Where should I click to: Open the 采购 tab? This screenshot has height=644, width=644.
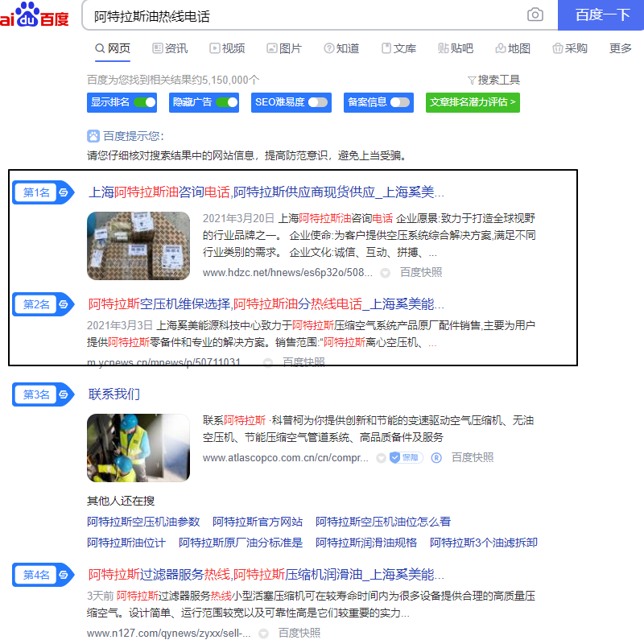pos(570,48)
